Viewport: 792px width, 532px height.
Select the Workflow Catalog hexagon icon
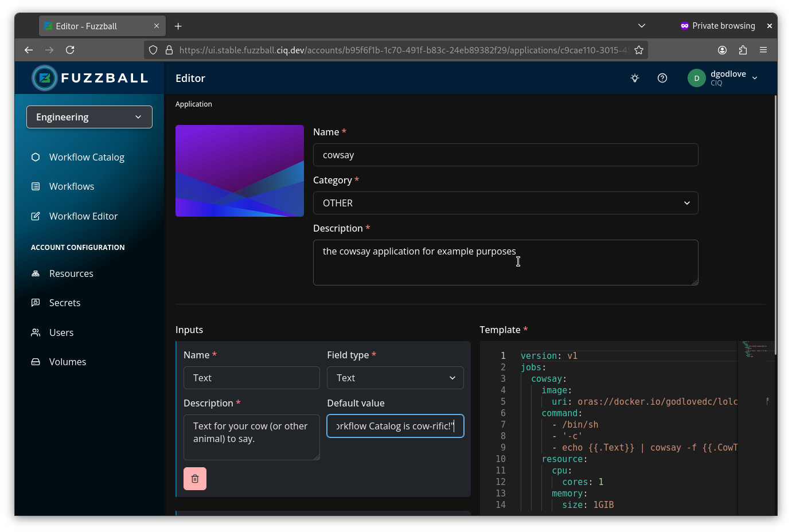pos(35,157)
